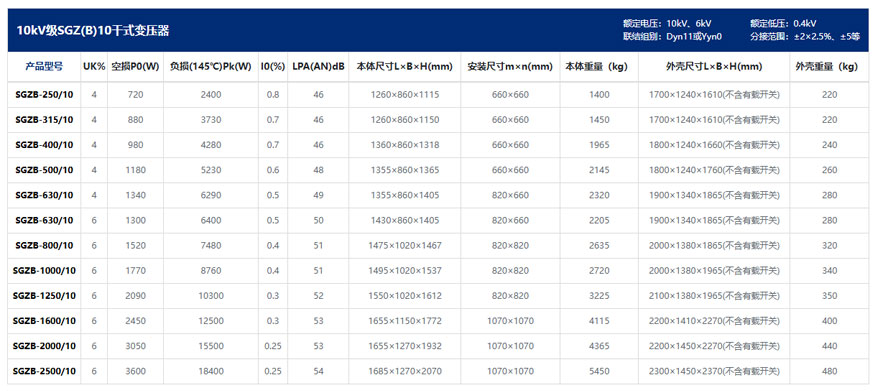Select the load loss value 6400
874x391 pixels.
click(x=211, y=220)
